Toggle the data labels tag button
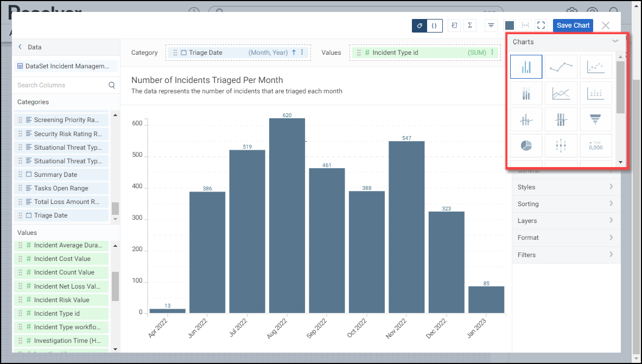642x364 pixels. pyautogui.click(x=419, y=25)
